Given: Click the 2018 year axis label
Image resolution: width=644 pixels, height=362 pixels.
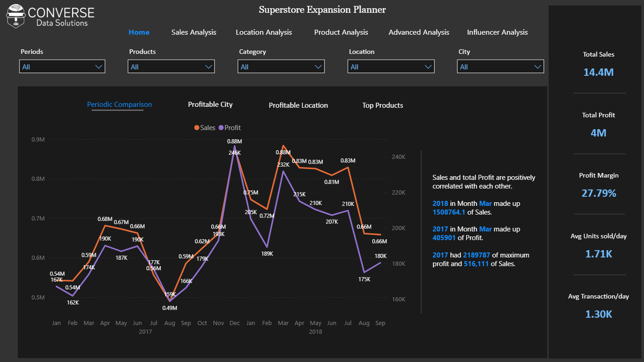Looking at the screenshot, I should tap(316, 332).
